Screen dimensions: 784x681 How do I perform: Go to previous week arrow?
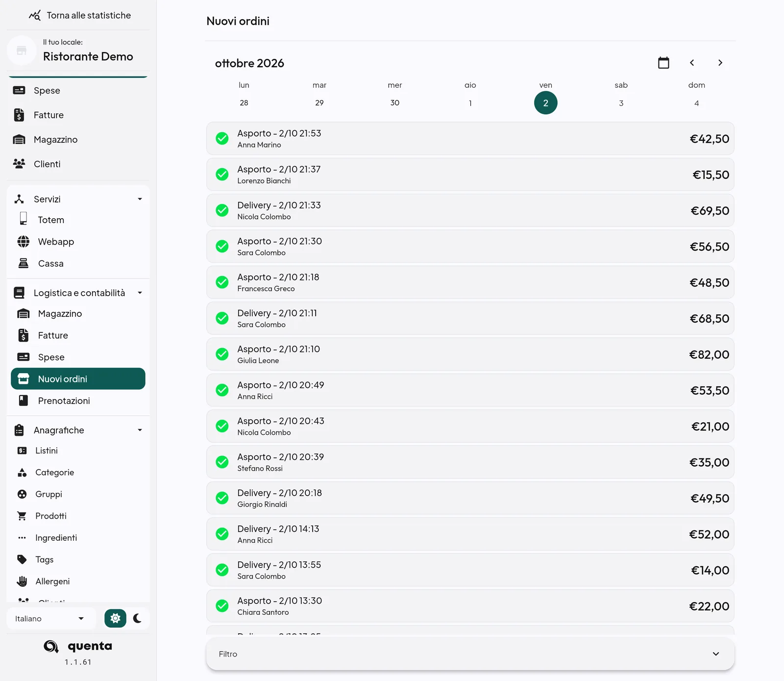click(x=692, y=63)
